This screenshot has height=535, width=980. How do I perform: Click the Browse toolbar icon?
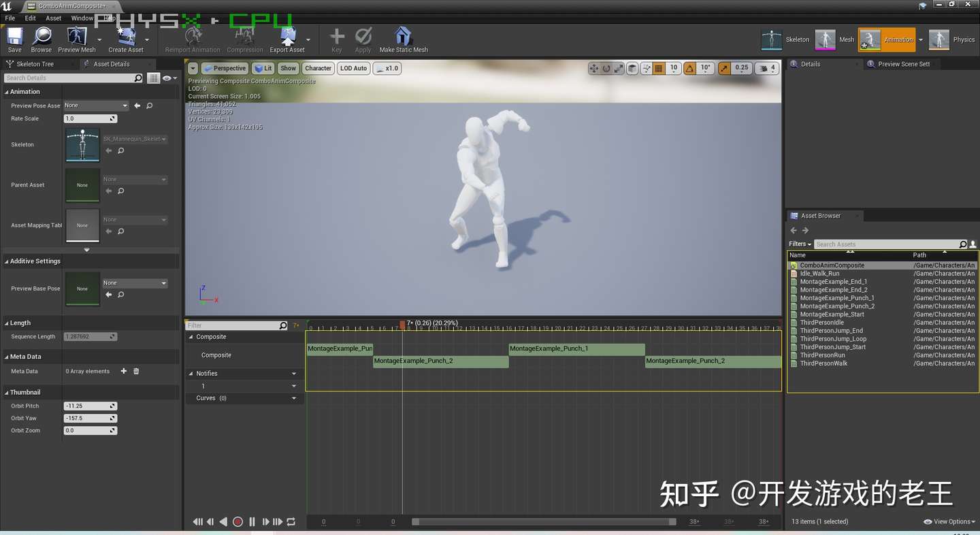(x=41, y=39)
